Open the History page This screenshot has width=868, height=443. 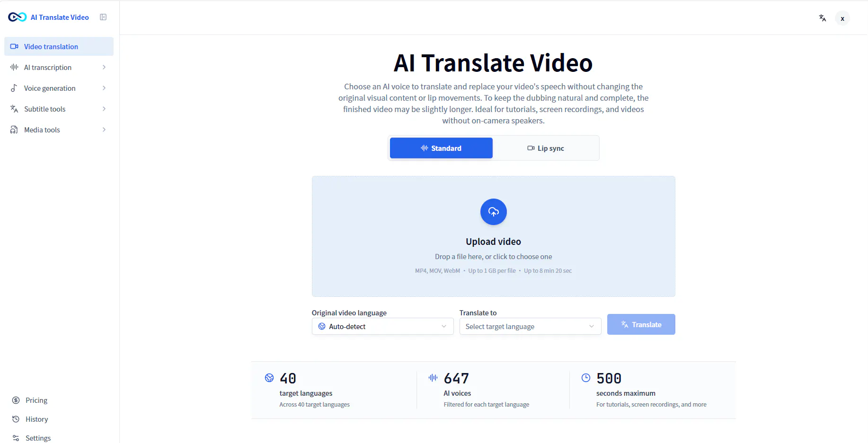pos(36,419)
